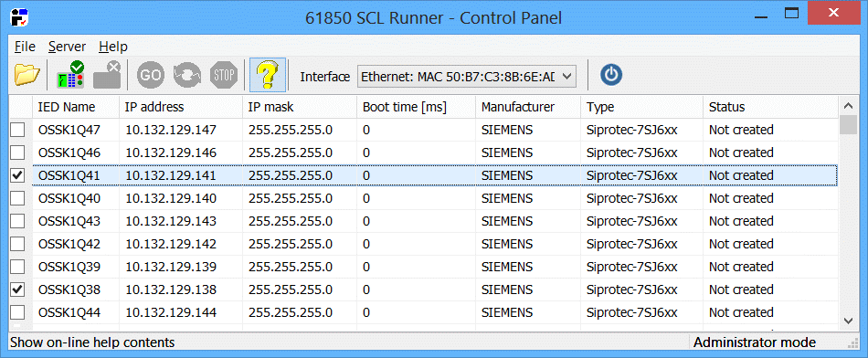This screenshot has width=868, height=358.
Task: Expand the Ethernet Interface dropdown
Action: 467,77
